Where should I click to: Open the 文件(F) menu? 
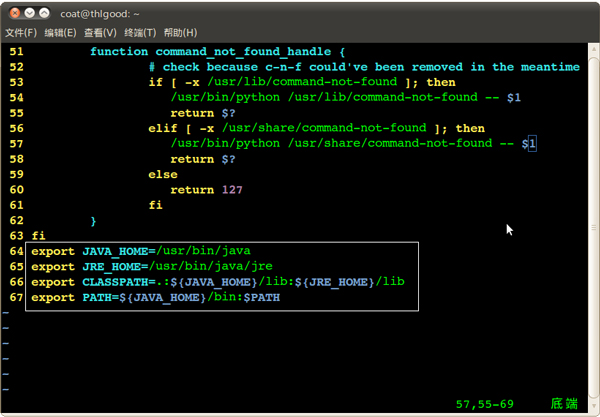pos(21,33)
